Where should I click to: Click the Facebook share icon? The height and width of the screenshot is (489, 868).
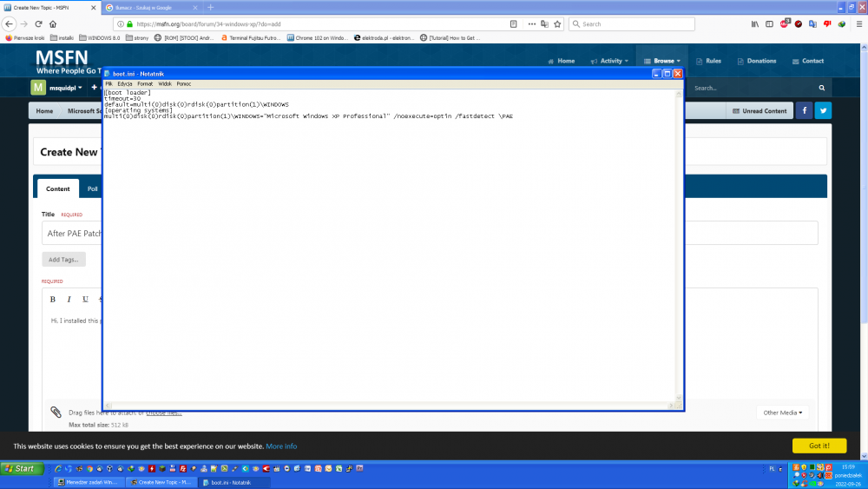(x=804, y=110)
